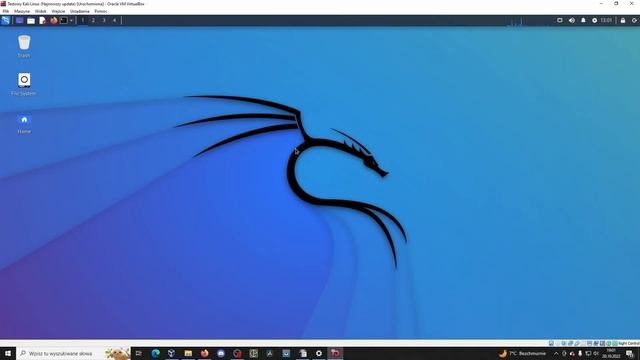Open Windows Task View
Viewport: 640px width, 360px height.
tap(139, 353)
